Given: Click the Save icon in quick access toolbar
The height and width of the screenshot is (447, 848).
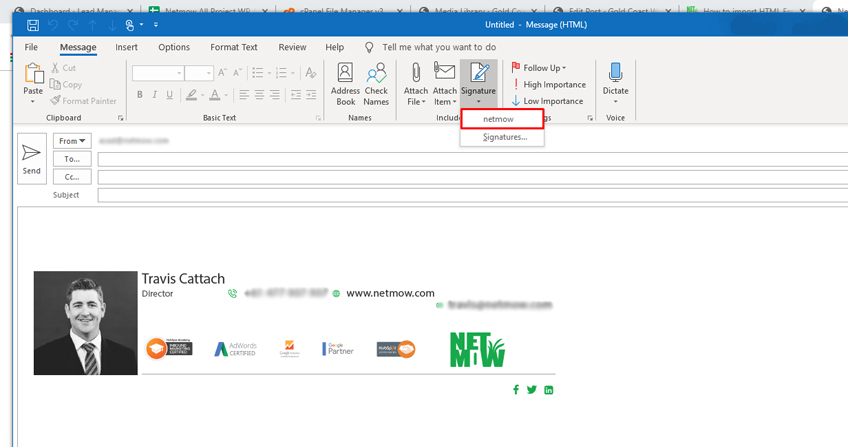Looking at the screenshot, I should [x=32, y=25].
